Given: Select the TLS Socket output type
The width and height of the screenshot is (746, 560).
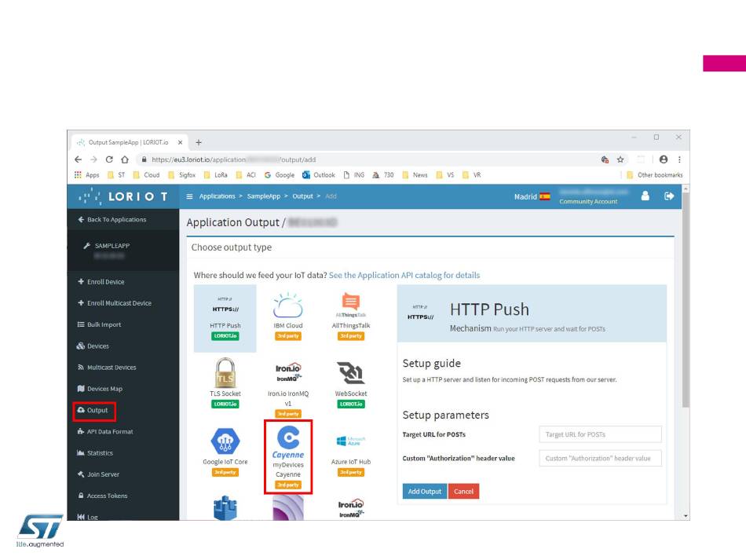Looking at the screenshot, I should [225, 383].
